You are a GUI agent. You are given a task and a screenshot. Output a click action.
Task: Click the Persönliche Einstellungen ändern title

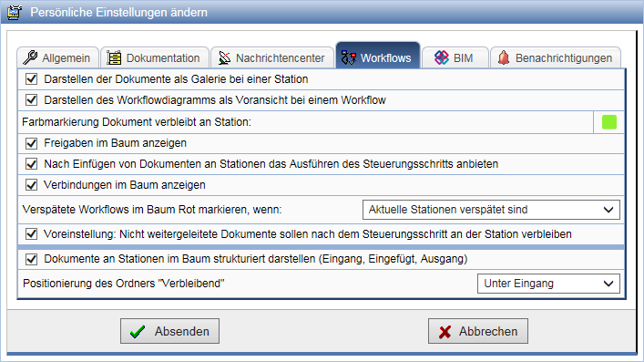[x=118, y=13]
